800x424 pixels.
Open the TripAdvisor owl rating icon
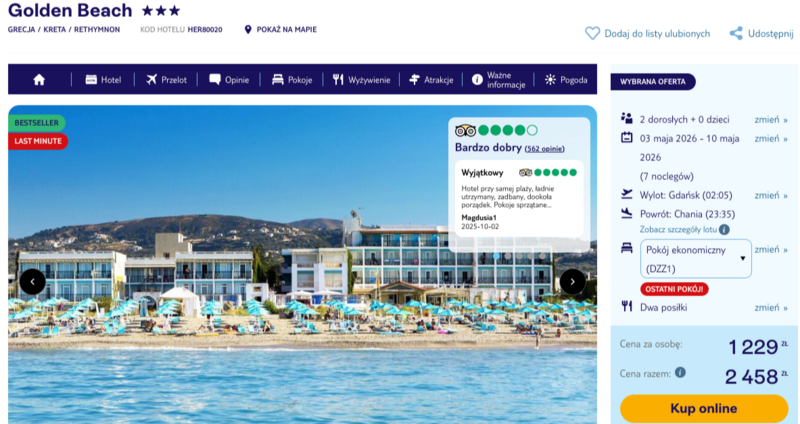click(x=465, y=131)
